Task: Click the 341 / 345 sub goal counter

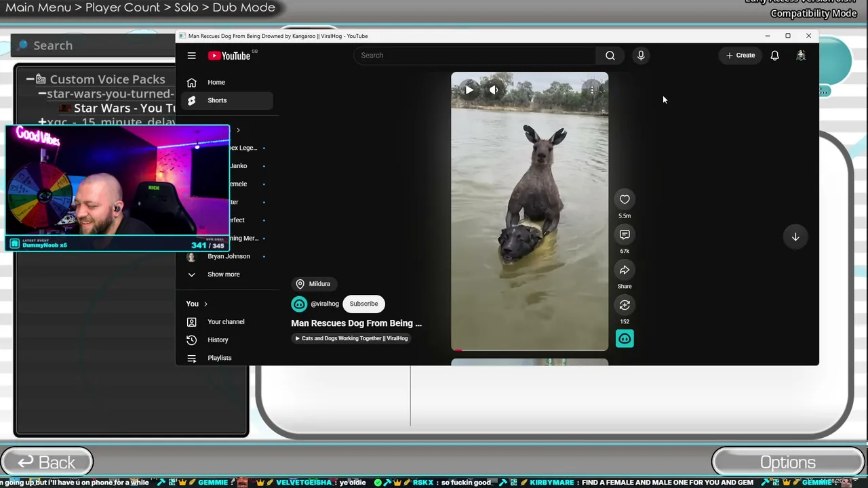Action: coord(208,245)
